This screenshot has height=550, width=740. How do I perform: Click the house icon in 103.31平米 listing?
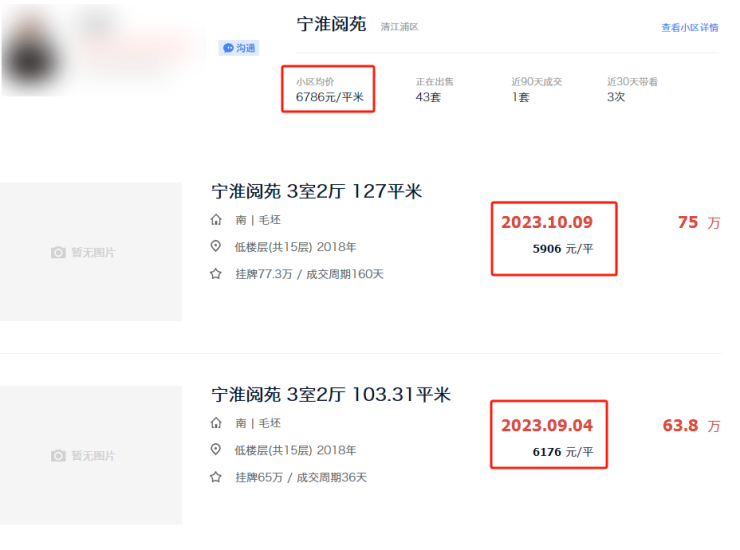[216, 423]
